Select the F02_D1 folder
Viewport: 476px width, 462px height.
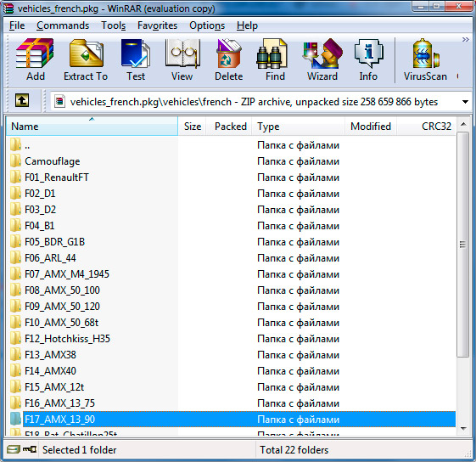231,194
